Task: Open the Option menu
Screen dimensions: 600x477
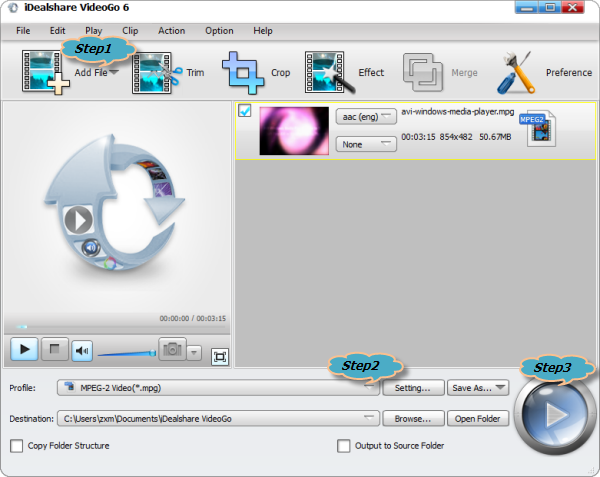Action: pyautogui.click(x=219, y=31)
